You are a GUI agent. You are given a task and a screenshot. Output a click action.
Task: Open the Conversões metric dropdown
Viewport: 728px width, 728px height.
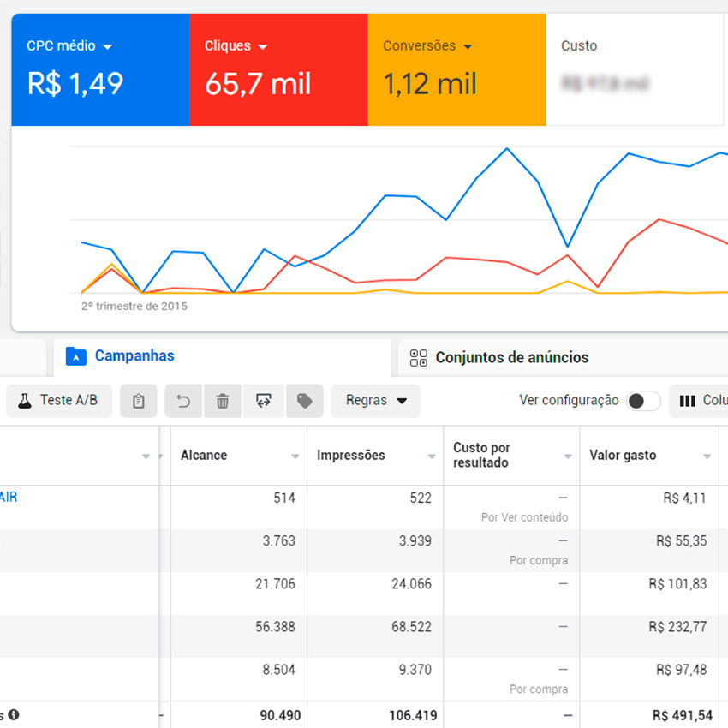tap(468, 46)
